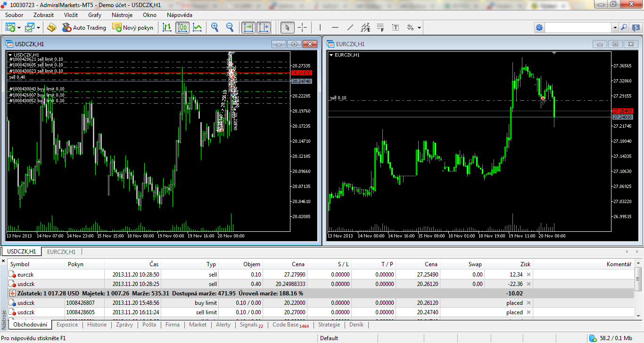
Task: Cancel usdczk buy limit order 1008426807
Action: (528, 302)
